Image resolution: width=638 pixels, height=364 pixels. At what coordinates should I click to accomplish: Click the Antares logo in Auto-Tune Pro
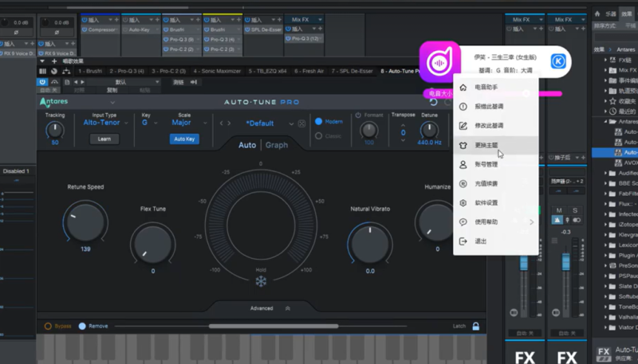53,102
